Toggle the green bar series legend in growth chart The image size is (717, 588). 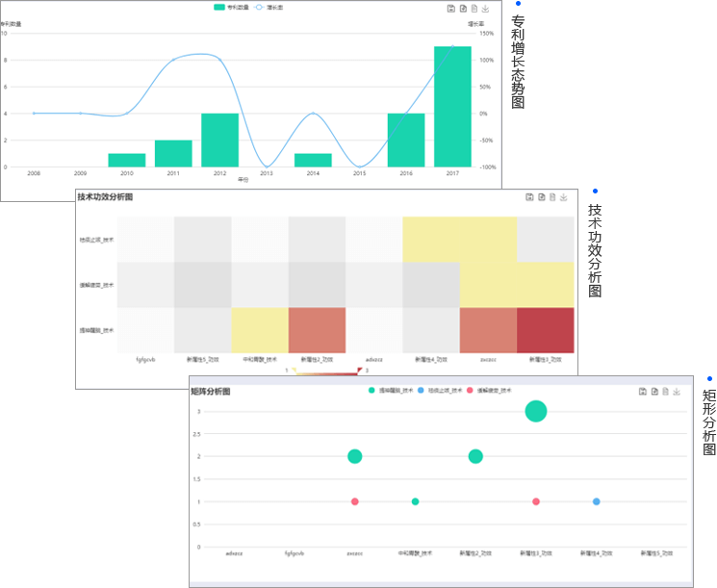click(231, 8)
